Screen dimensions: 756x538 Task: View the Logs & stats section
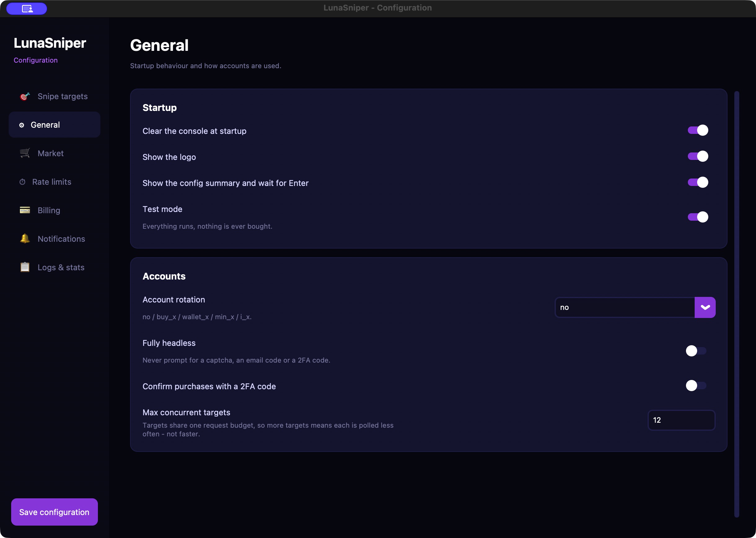click(55, 267)
